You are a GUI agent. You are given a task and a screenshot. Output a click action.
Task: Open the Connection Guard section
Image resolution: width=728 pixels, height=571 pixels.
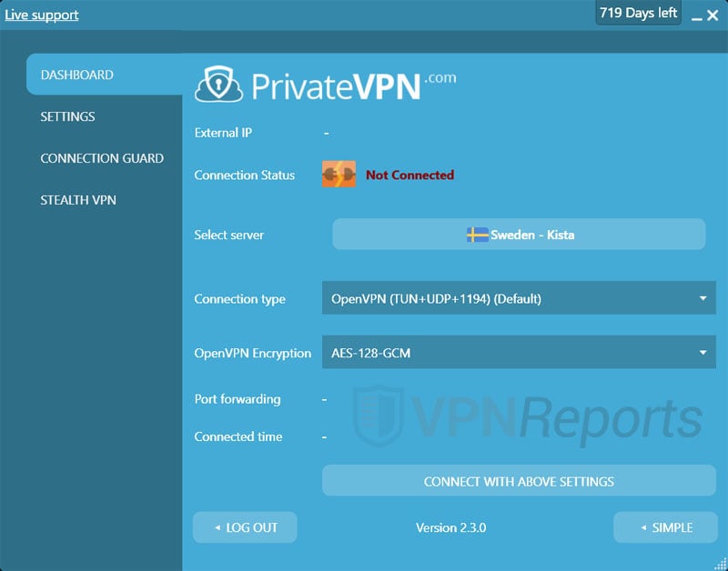click(x=102, y=158)
